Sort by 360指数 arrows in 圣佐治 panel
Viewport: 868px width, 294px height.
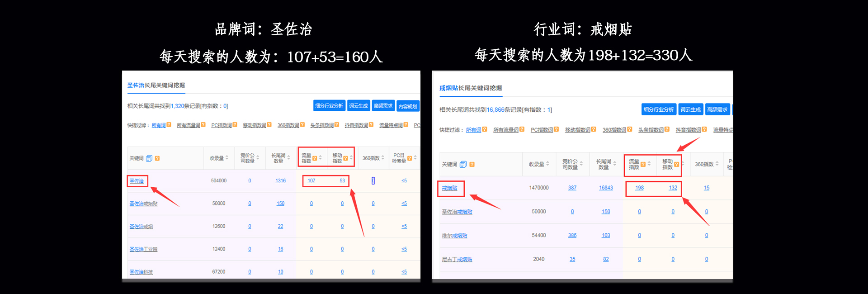coord(382,158)
